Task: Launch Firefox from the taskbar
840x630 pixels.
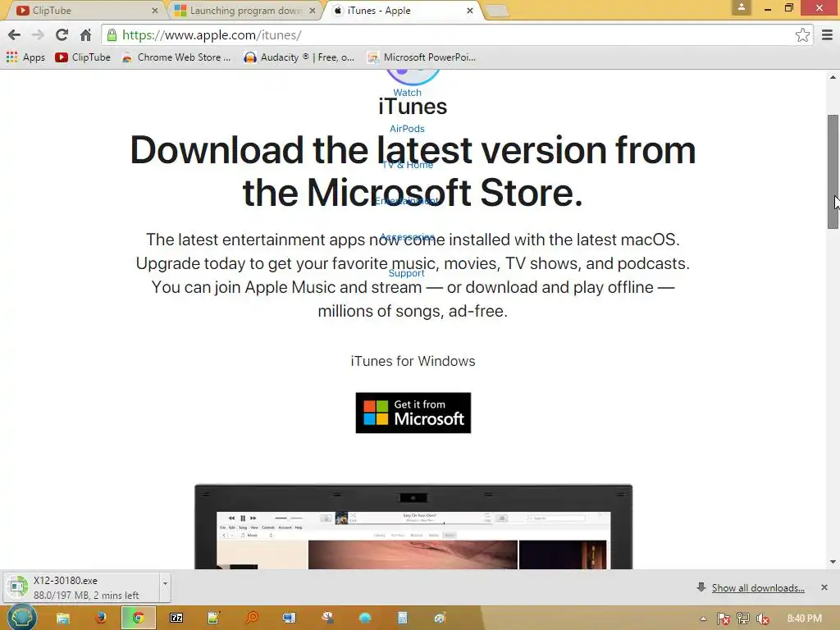Action: click(101, 619)
